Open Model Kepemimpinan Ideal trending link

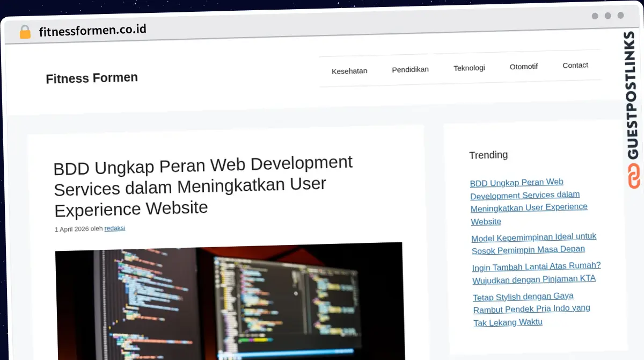[x=534, y=243]
